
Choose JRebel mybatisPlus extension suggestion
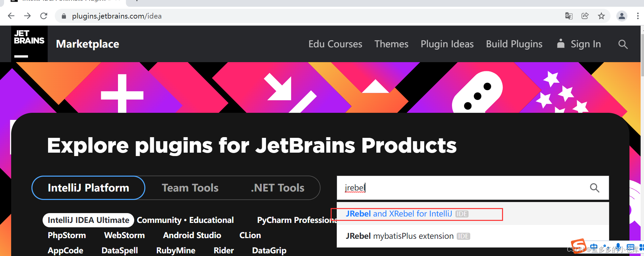point(400,236)
